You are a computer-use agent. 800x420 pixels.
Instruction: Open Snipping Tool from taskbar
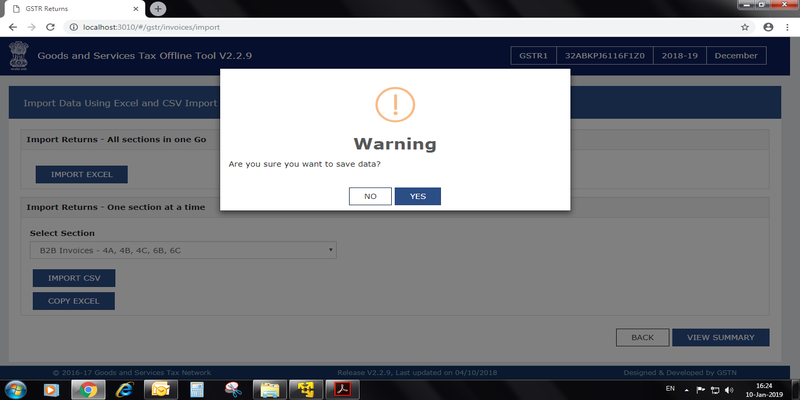pos(232,390)
